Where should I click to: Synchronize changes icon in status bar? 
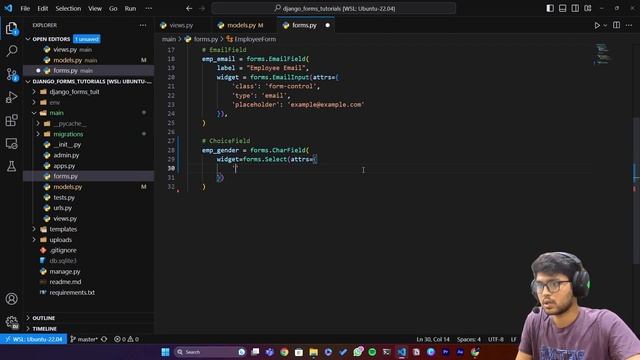pos(104,339)
